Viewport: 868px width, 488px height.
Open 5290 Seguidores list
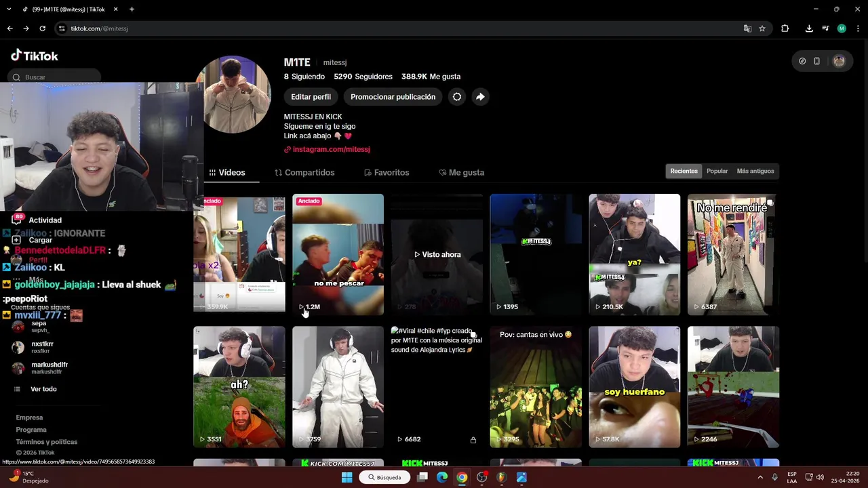(x=363, y=77)
